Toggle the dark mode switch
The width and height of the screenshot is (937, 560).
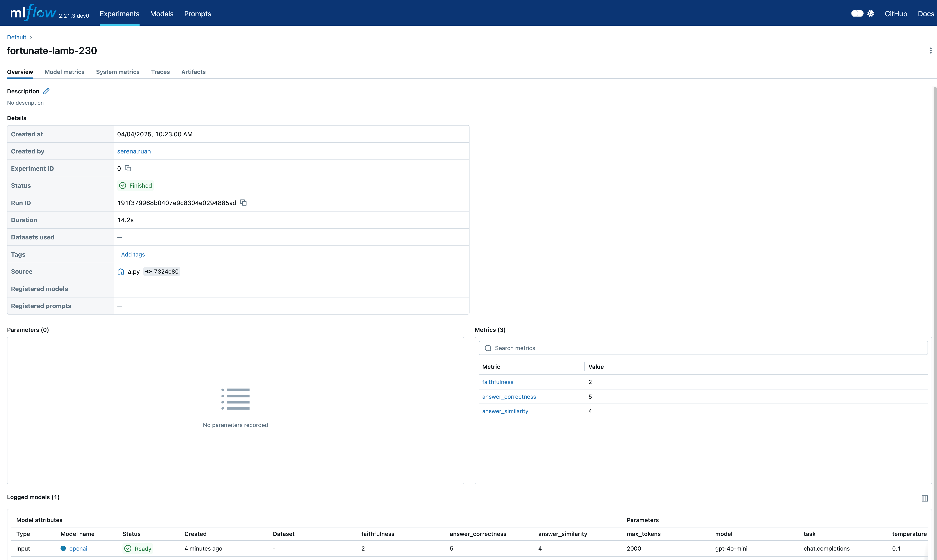point(857,14)
